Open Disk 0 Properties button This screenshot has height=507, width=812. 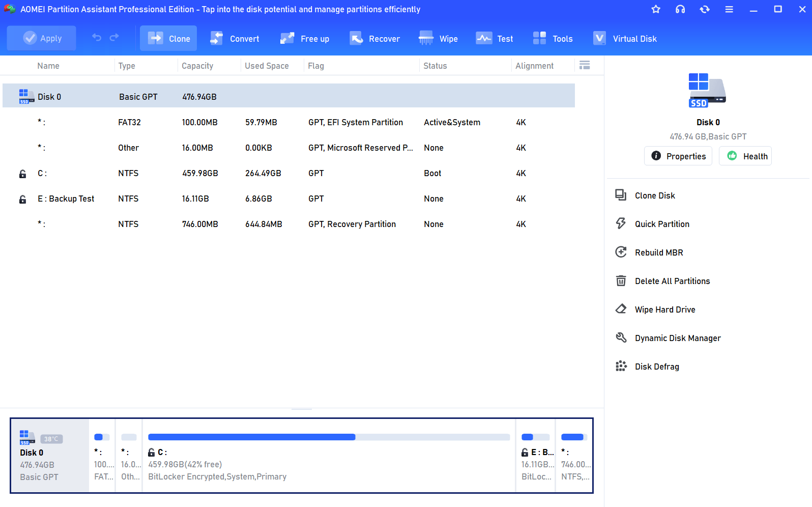[x=678, y=156]
